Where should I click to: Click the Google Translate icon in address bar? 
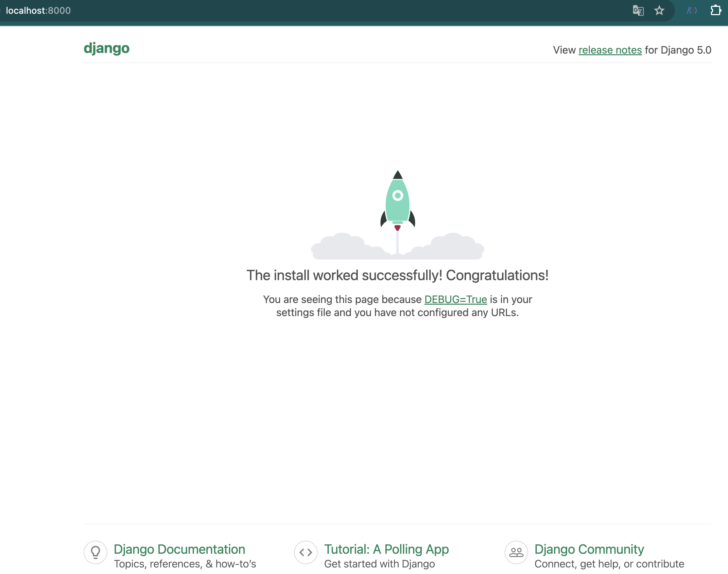pyautogui.click(x=638, y=10)
